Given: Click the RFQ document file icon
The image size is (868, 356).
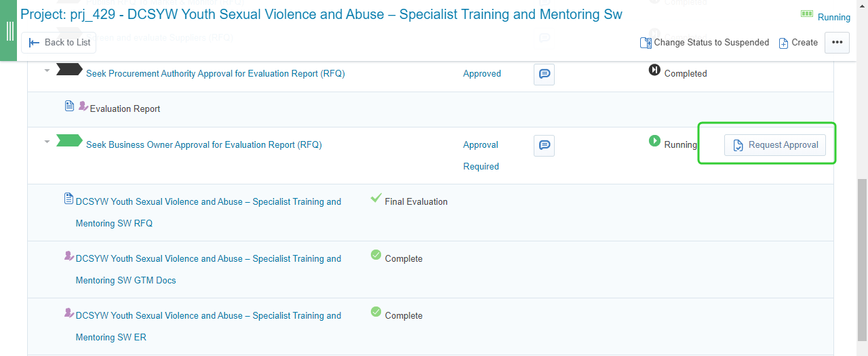Looking at the screenshot, I should (x=68, y=199).
